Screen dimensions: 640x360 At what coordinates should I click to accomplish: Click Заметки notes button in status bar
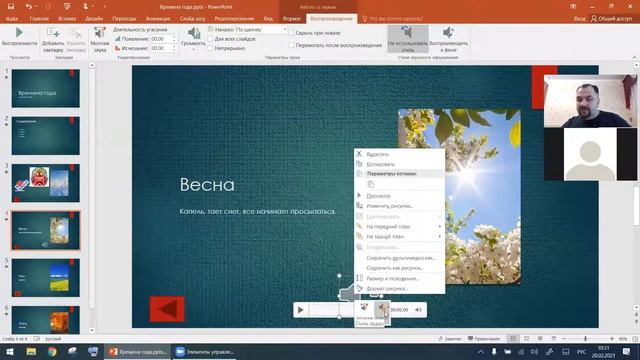[x=450, y=339]
